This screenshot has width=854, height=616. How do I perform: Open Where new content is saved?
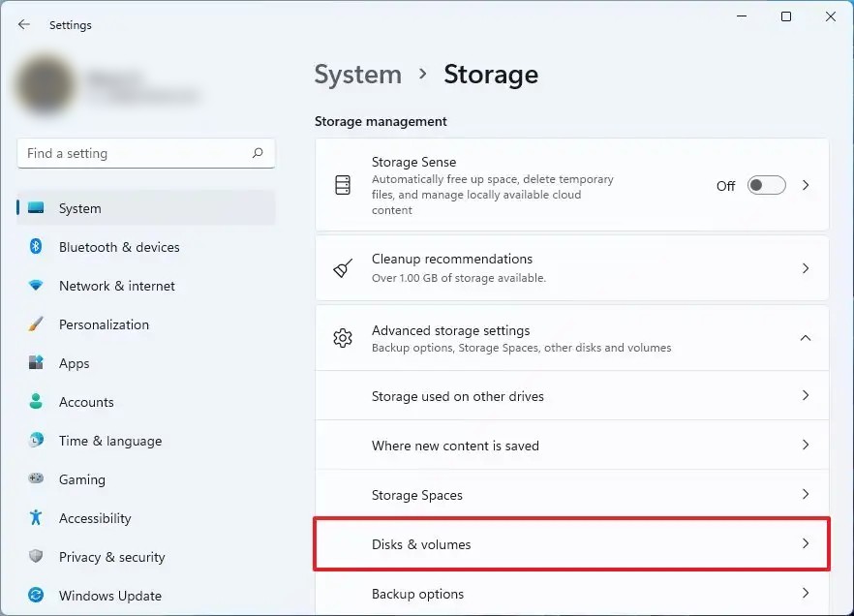coord(572,445)
